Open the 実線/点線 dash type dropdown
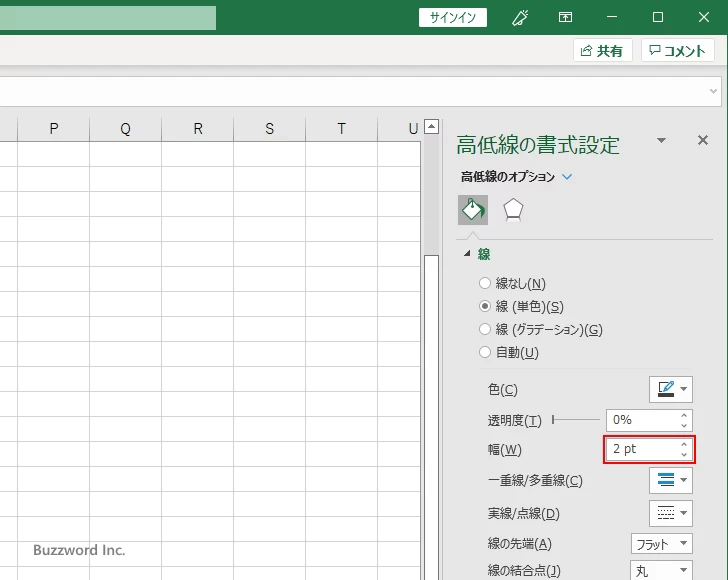Viewport: 728px width, 580px height. [x=670, y=513]
